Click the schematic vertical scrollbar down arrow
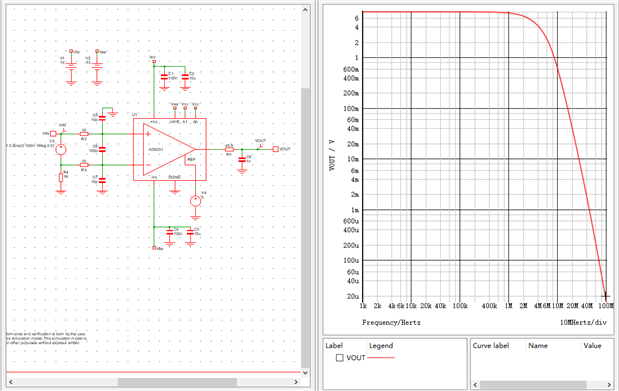The height and width of the screenshot is (391, 619). click(305, 372)
